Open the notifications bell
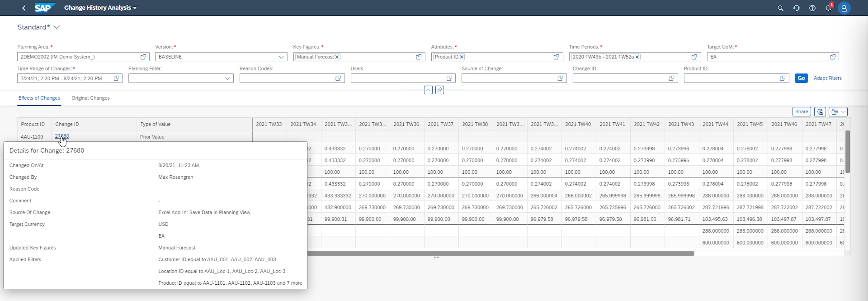The image size is (868, 301). [x=828, y=8]
